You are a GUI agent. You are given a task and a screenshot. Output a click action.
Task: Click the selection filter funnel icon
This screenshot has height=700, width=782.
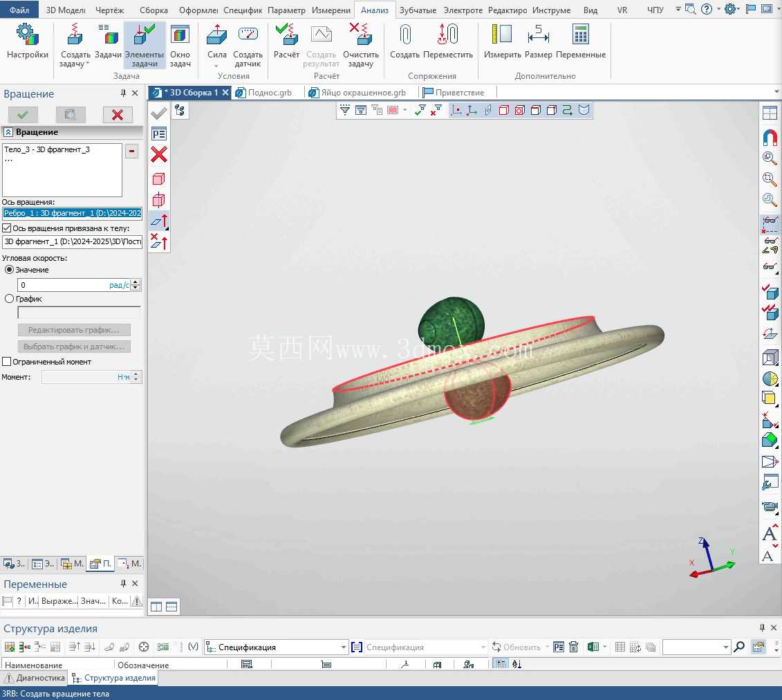(344, 110)
